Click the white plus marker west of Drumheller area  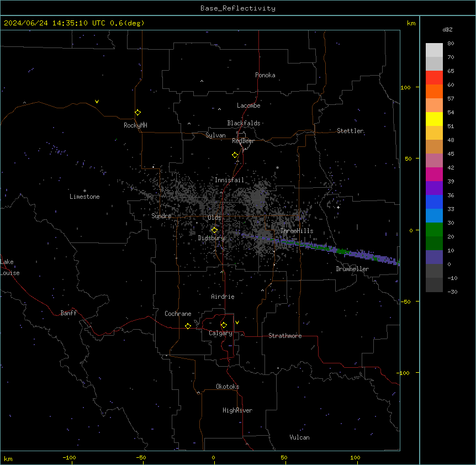pos(338,207)
